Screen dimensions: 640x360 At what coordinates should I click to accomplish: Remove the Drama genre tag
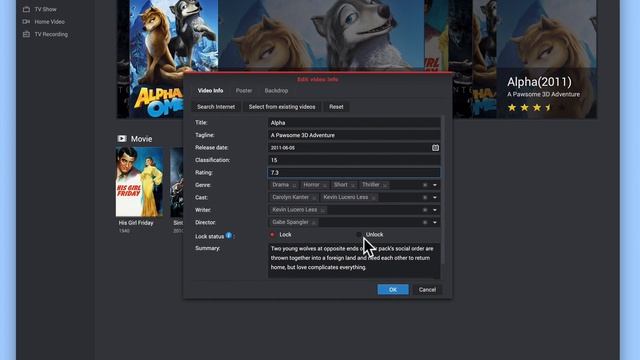pyautogui.click(x=294, y=185)
